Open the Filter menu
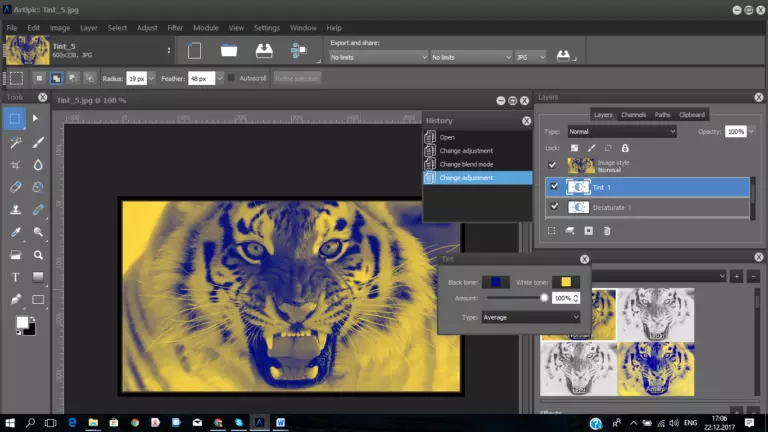The width and height of the screenshot is (768, 432). click(x=175, y=28)
